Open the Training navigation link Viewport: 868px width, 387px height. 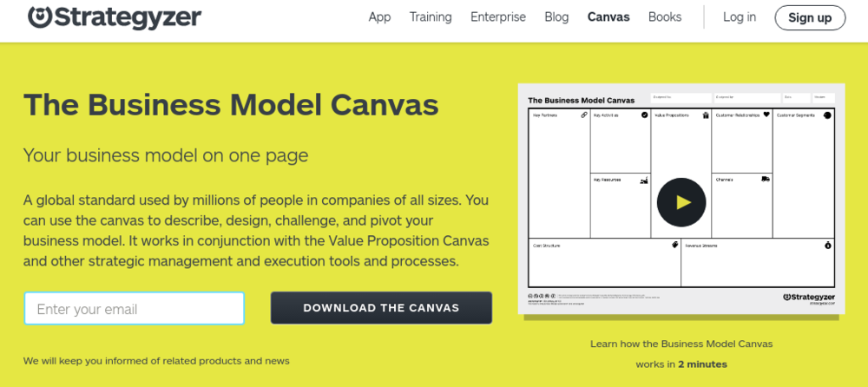[431, 17]
